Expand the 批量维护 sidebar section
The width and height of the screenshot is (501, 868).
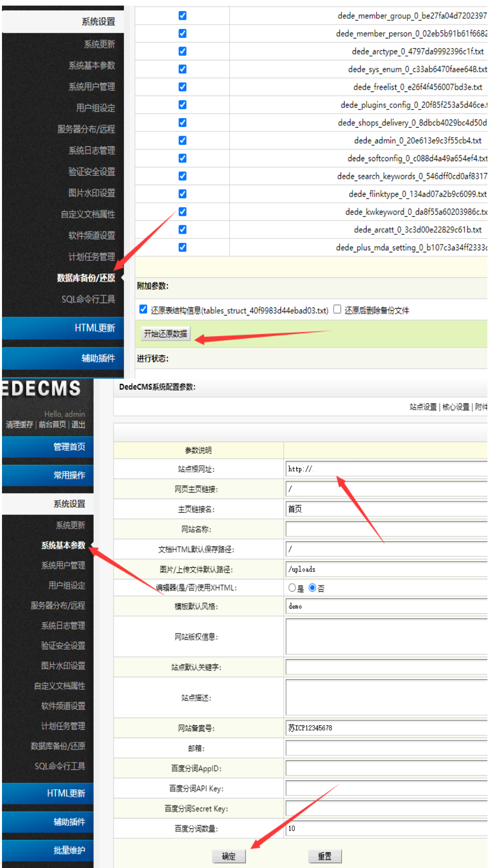pos(69,850)
